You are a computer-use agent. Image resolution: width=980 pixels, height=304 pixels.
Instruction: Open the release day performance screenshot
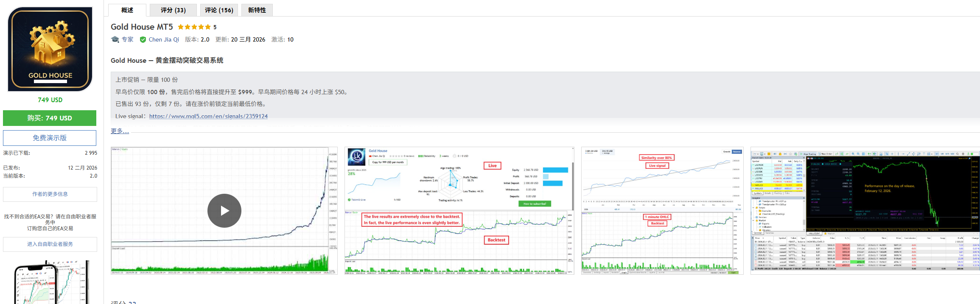865,211
